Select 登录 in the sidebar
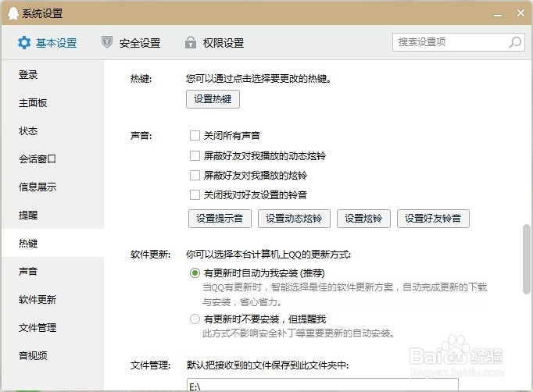Viewport: 533px width, 392px height. (x=52, y=74)
